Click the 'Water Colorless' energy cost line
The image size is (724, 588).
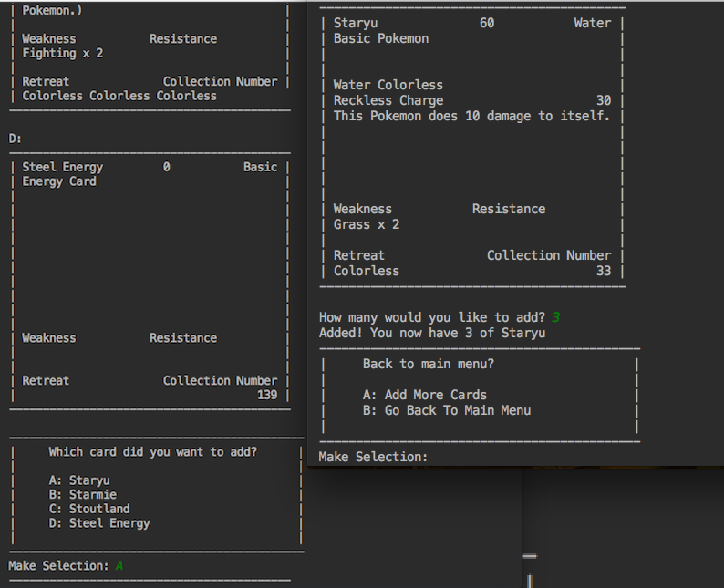pos(388,85)
